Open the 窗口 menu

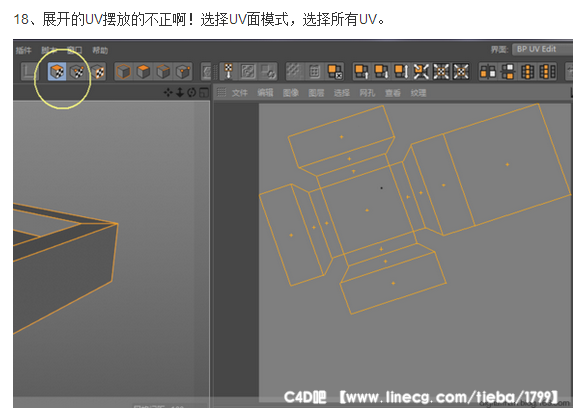coord(74,50)
